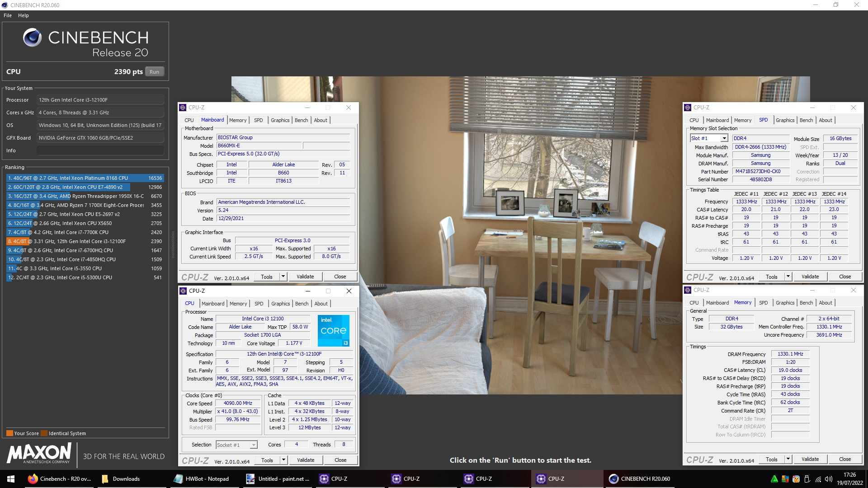Activate CINEBENCH R20.060 taskbar button

(x=640, y=479)
